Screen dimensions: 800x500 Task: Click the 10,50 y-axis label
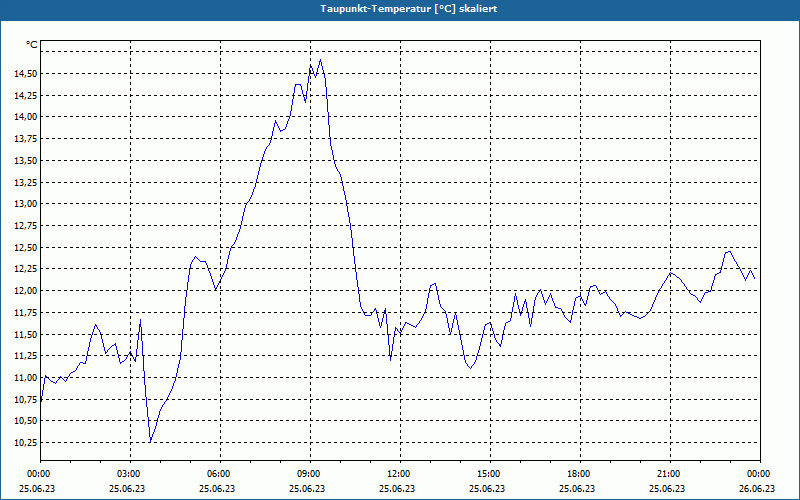pyautogui.click(x=26, y=421)
